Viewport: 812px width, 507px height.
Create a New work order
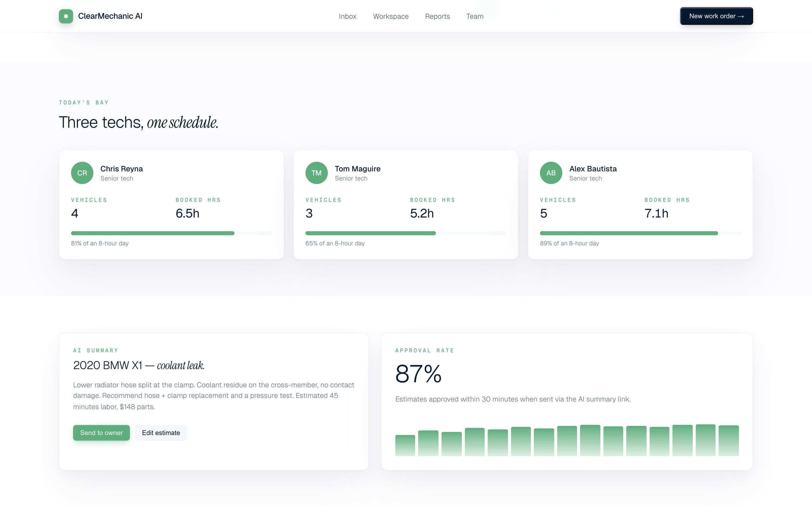point(717,16)
